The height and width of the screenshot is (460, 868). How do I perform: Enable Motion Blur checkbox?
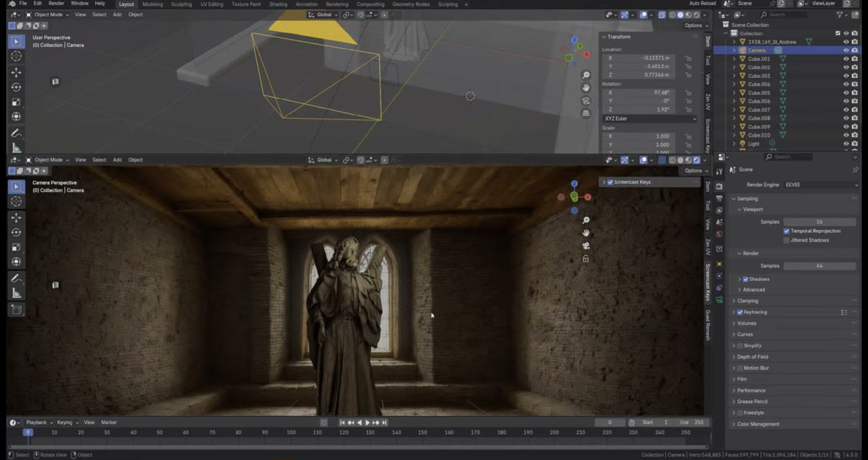click(x=740, y=368)
